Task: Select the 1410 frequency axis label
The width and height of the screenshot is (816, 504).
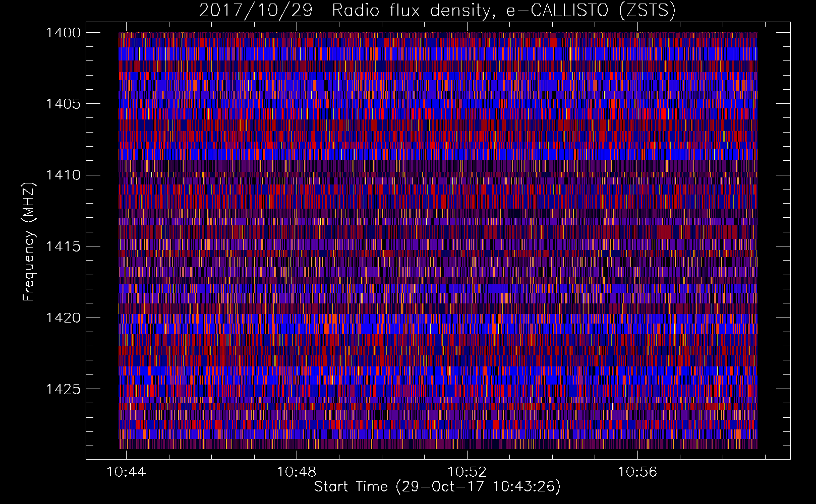Action: (x=63, y=175)
